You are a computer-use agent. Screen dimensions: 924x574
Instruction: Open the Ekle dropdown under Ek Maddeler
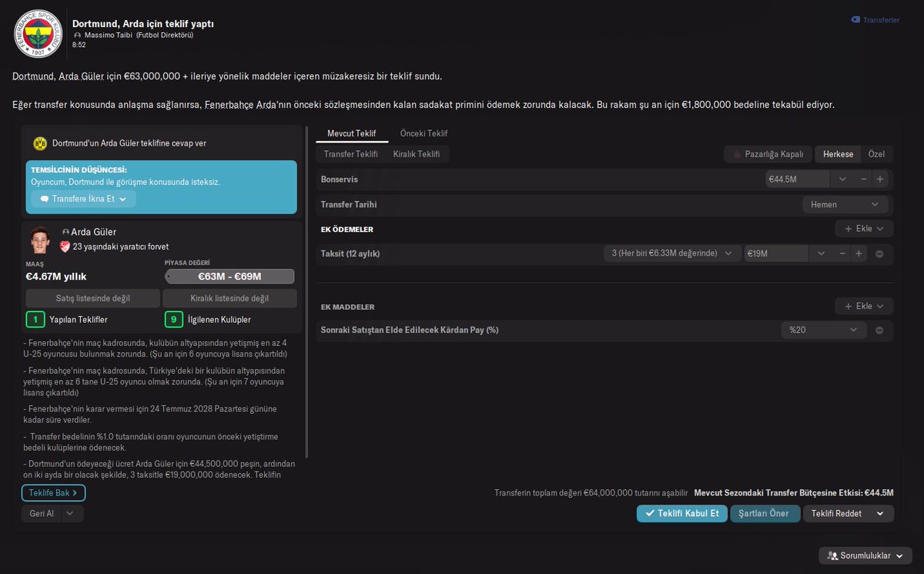[864, 306]
